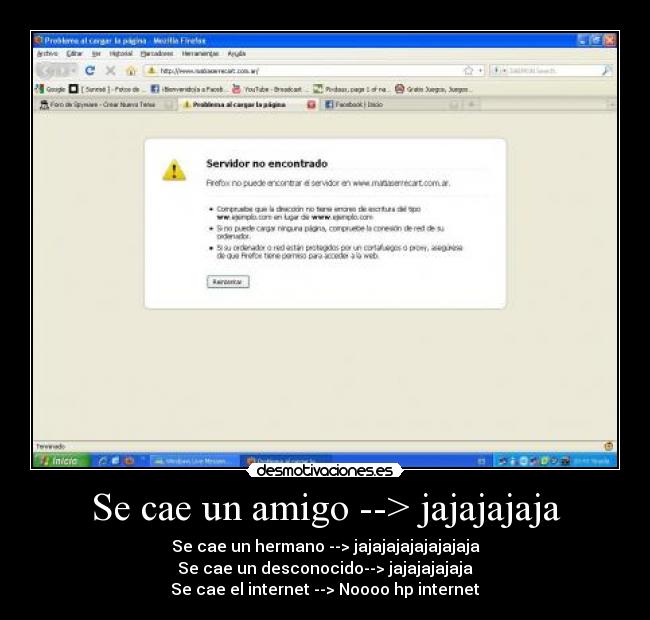Open the Ayuda menu
This screenshot has width=650, height=620.
click(x=237, y=54)
